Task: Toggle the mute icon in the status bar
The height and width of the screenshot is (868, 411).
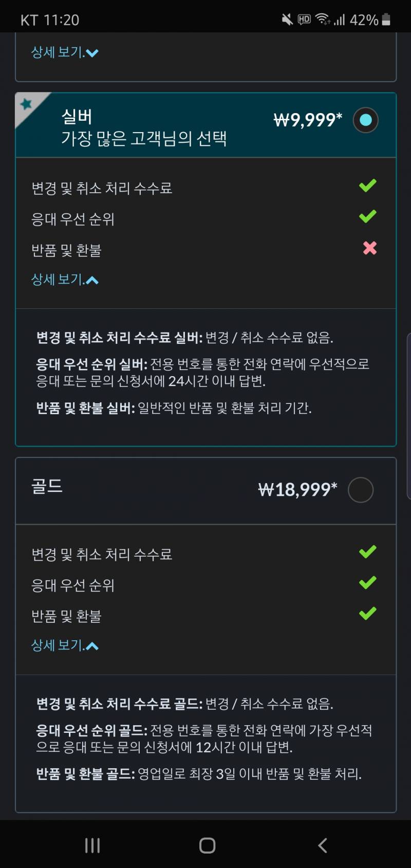Action: [289, 19]
